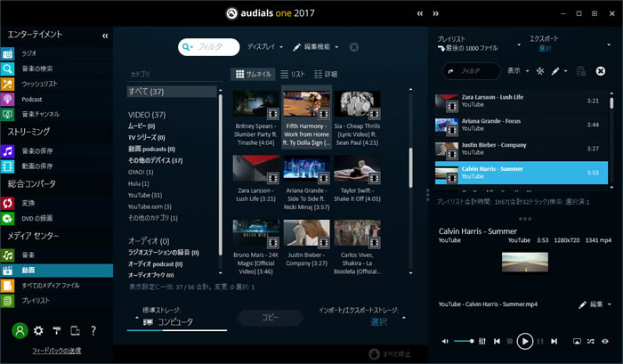Viewport: 623px width, 364px height.
Task: Select the Taylor Swift - Shake It Off thumbnail
Action: click(x=357, y=179)
